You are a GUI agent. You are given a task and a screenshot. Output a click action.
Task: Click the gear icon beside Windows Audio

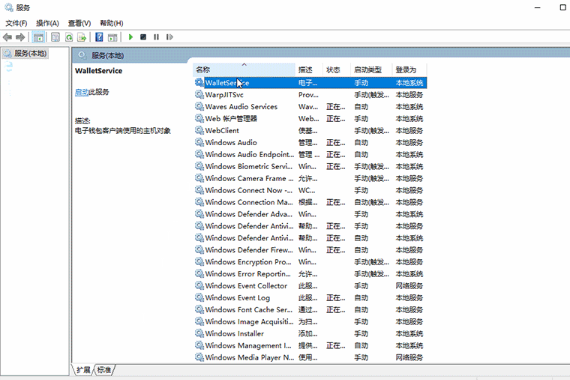(x=199, y=142)
